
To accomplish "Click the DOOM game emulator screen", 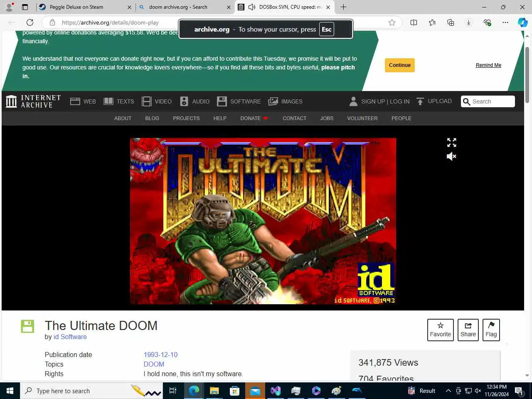I will [x=263, y=221].
